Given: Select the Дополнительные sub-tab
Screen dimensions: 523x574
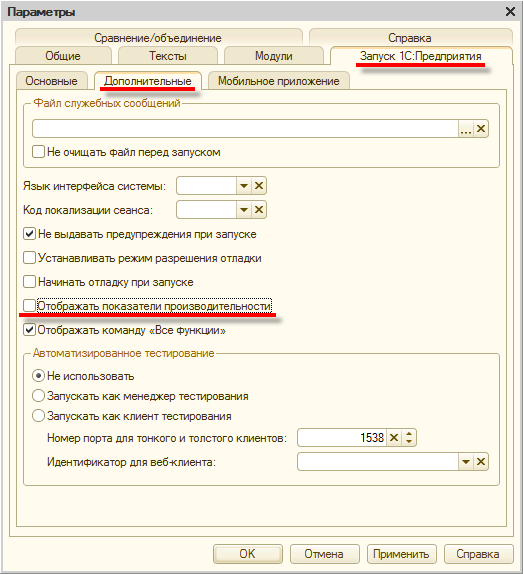Looking at the screenshot, I should (x=147, y=81).
